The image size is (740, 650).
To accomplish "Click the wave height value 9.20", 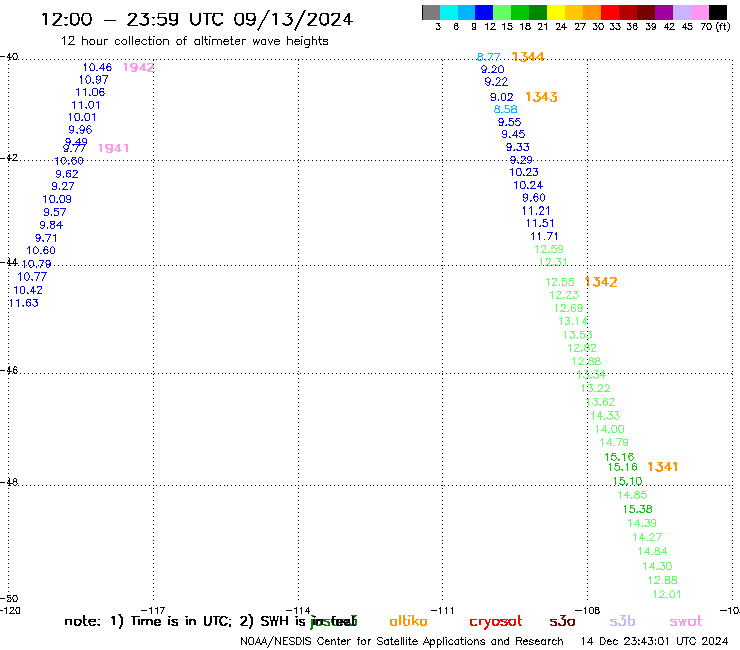I will (492, 69).
